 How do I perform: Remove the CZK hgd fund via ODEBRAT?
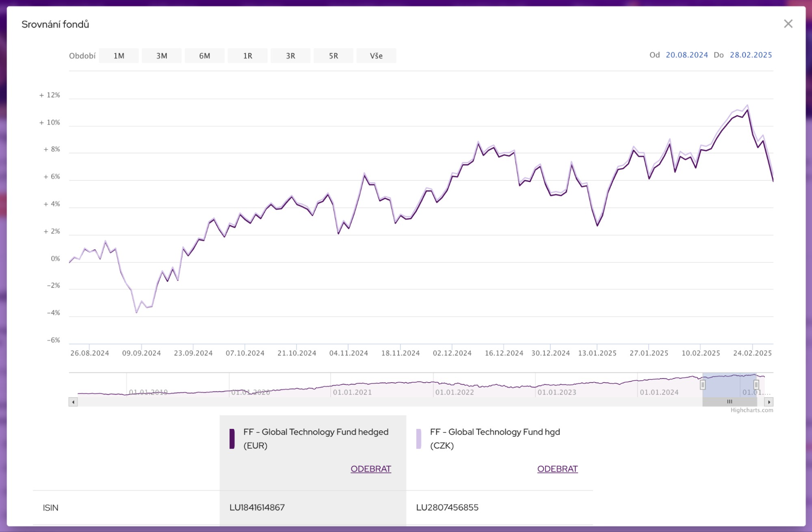point(558,469)
